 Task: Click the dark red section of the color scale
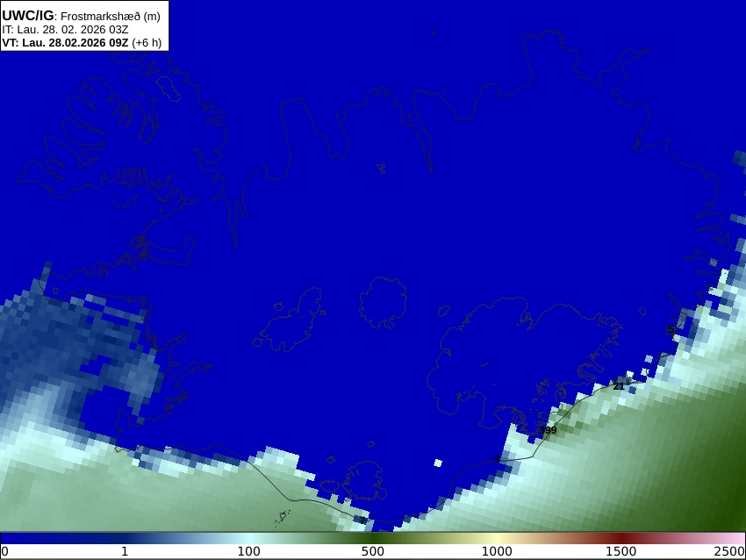[623, 538]
